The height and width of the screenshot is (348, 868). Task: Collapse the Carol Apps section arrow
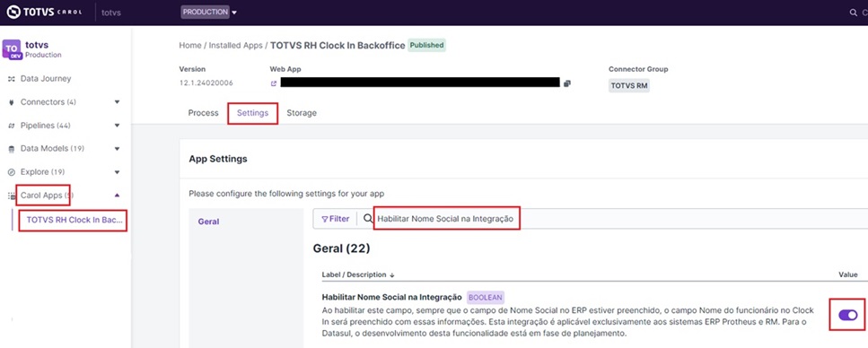[117, 196]
